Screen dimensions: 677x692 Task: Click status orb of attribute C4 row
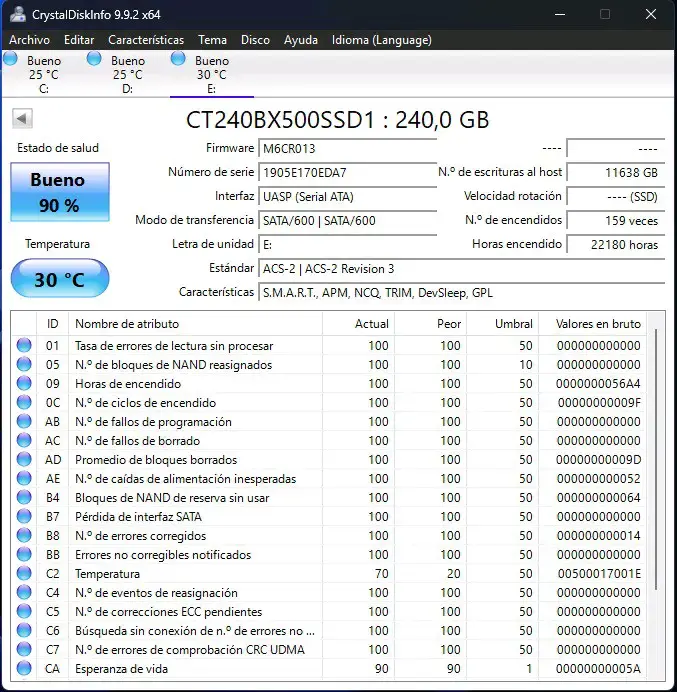pos(24,592)
